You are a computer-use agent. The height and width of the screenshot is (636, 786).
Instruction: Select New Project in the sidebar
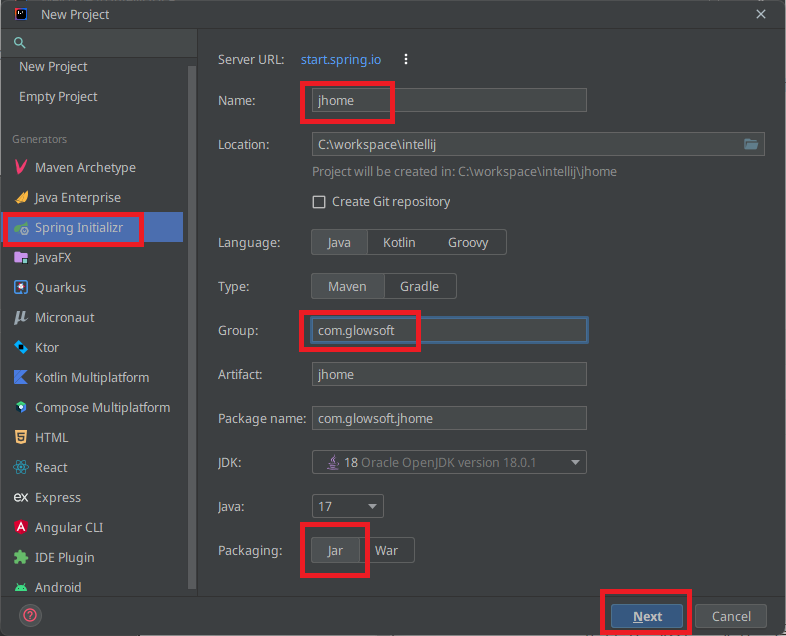click(x=53, y=67)
